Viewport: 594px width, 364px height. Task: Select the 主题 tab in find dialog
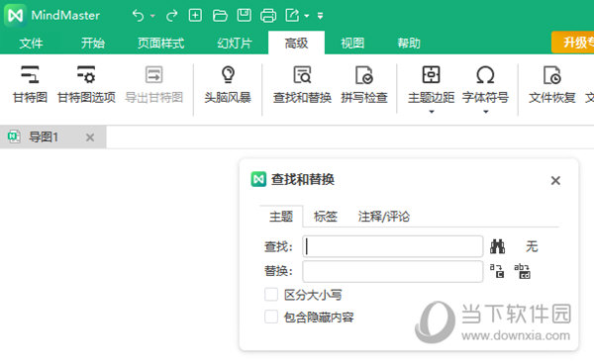point(281,217)
